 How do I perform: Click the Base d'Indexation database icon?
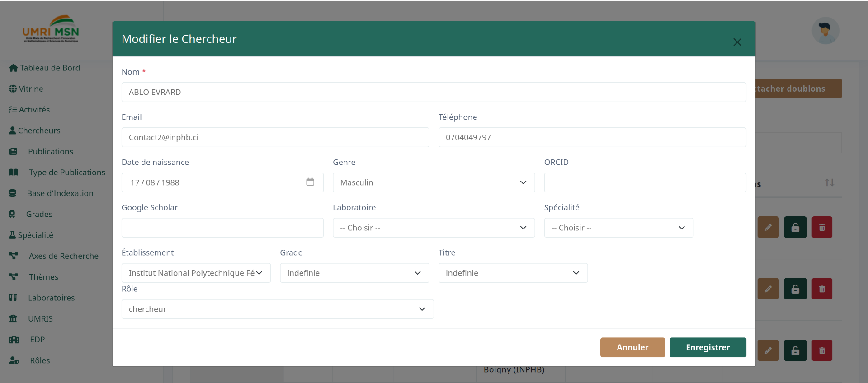pyautogui.click(x=13, y=193)
